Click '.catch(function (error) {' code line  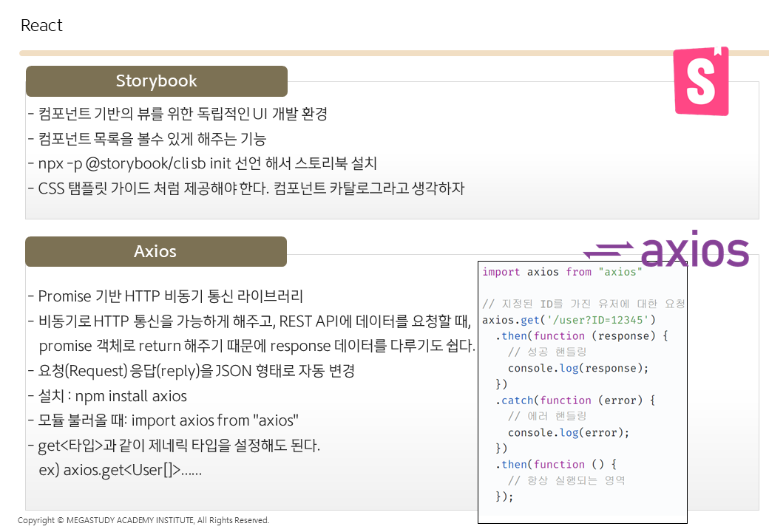(575, 400)
